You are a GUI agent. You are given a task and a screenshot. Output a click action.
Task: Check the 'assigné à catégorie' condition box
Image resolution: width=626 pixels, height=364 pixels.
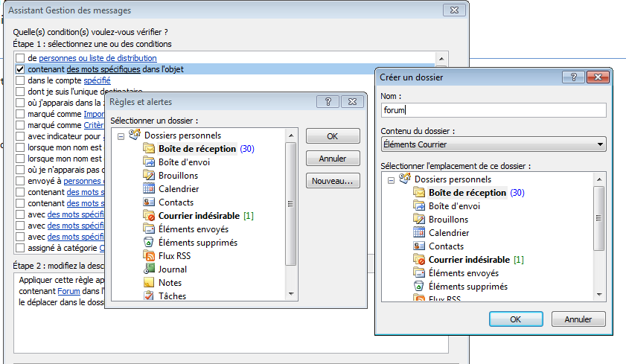(x=20, y=249)
